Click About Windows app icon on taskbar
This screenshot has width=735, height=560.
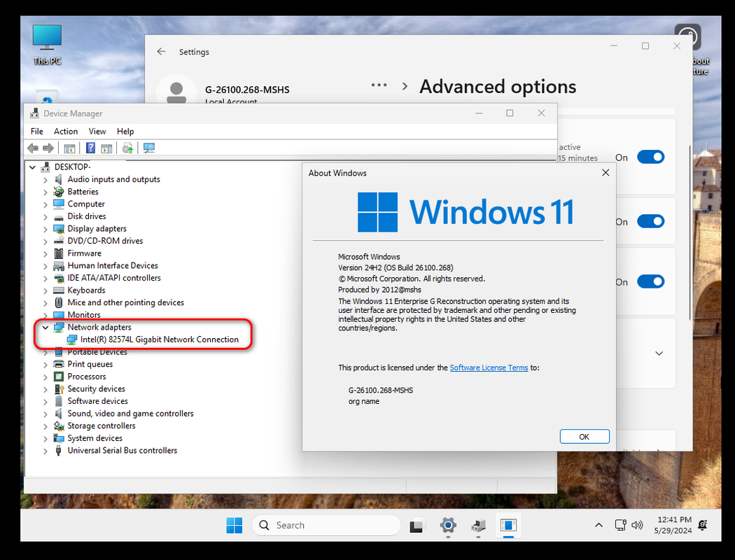(x=508, y=525)
